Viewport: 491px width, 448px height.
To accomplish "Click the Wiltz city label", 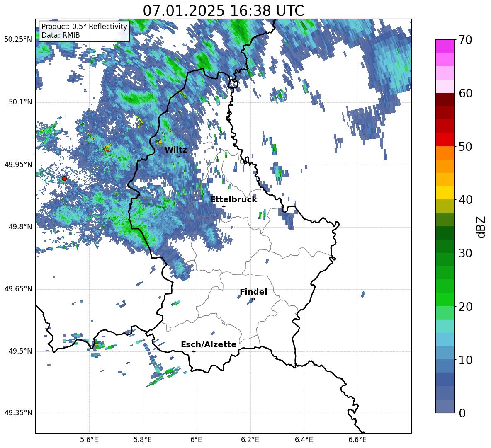I will coord(176,150).
